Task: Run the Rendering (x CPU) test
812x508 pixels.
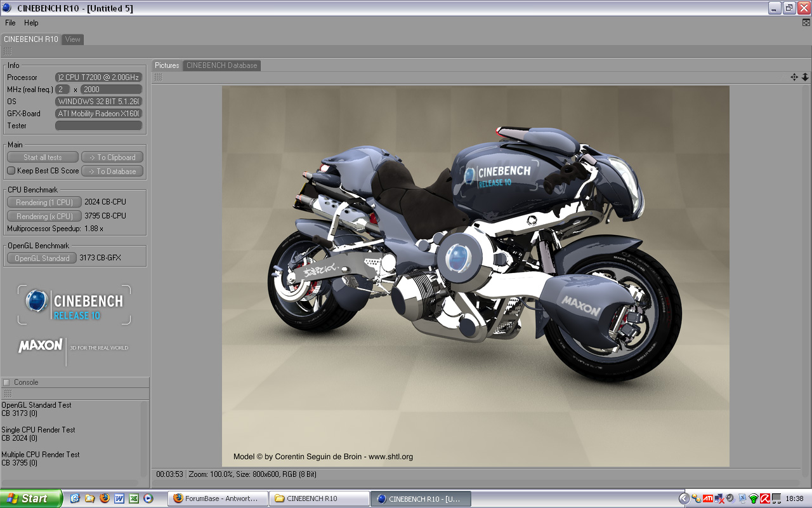Action: (44, 217)
